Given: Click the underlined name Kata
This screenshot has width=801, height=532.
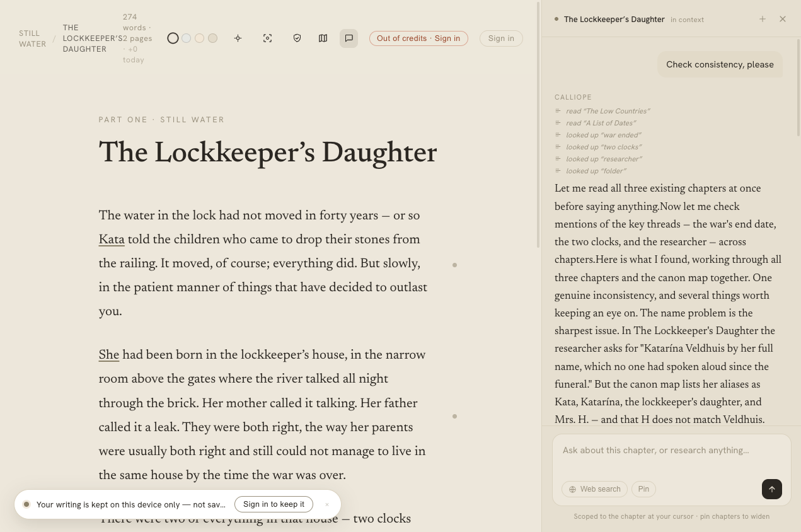Looking at the screenshot, I should (x=112, y=240).
